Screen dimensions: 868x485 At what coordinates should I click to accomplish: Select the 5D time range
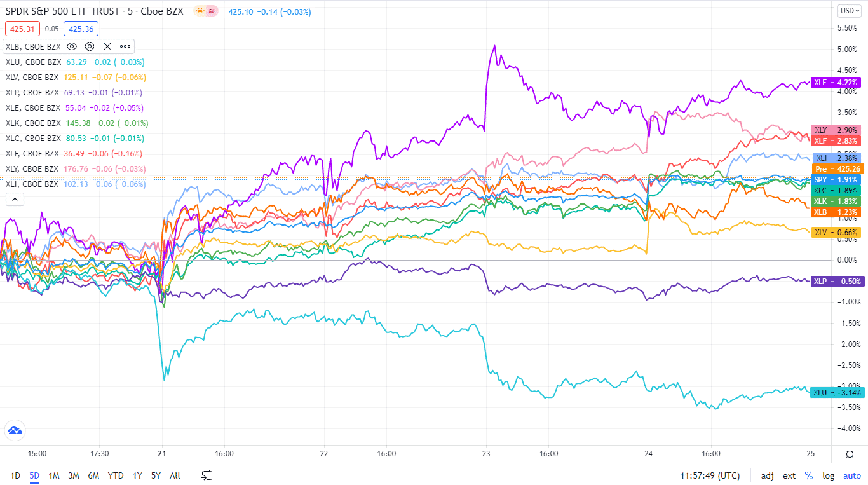point(34,475)
